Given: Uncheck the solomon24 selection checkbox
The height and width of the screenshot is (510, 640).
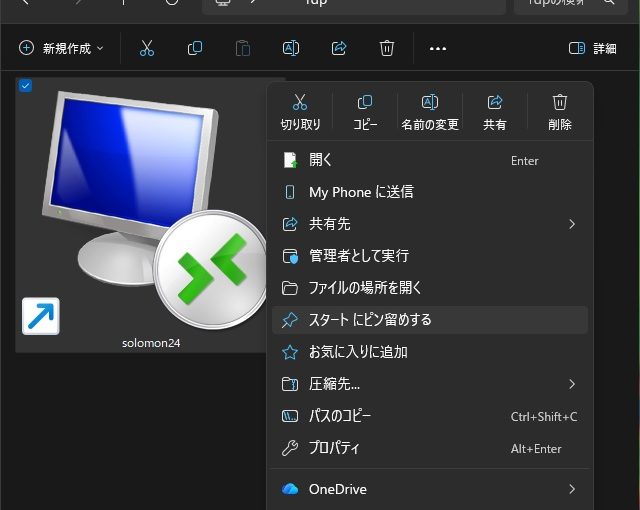Looking at the screenshot, I should pos(26,86).
